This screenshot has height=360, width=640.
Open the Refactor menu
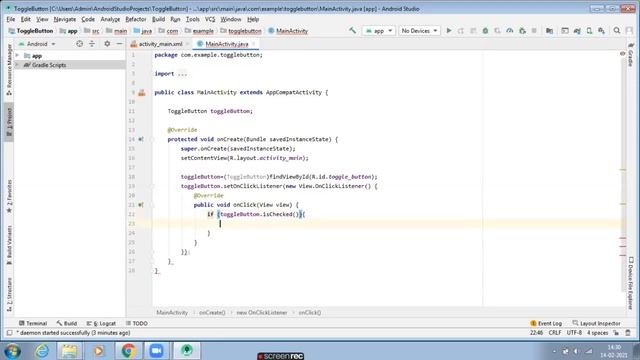[x=136, y=19]
